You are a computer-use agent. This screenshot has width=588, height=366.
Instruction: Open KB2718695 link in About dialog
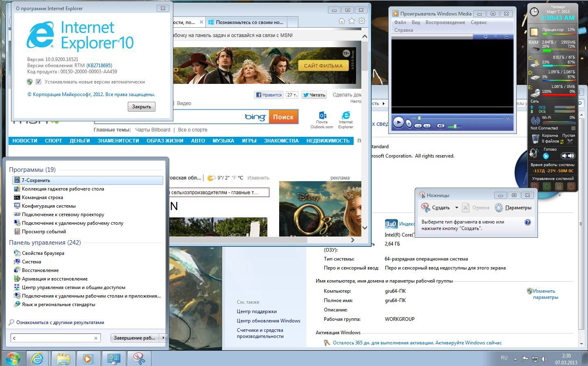(99, 66)
